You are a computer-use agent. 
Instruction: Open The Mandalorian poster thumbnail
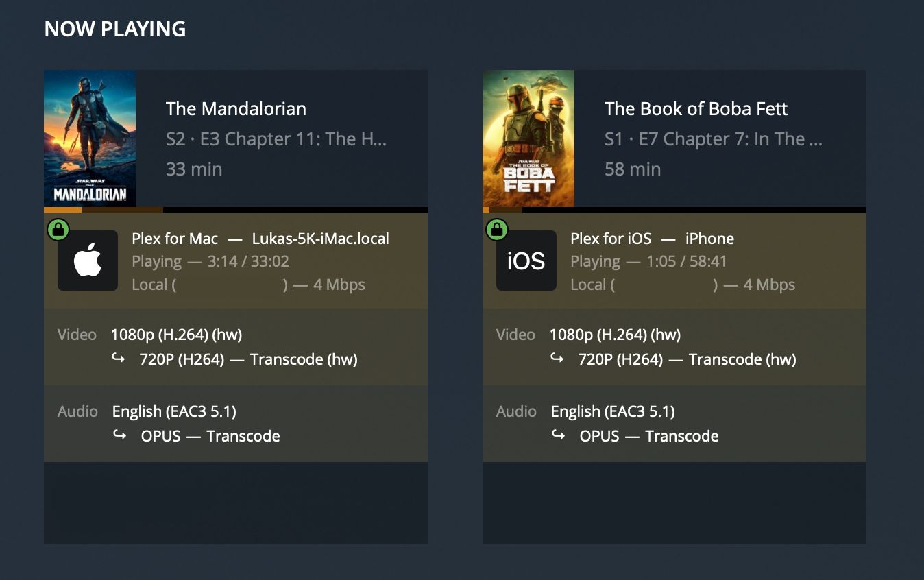pos(90,138)
